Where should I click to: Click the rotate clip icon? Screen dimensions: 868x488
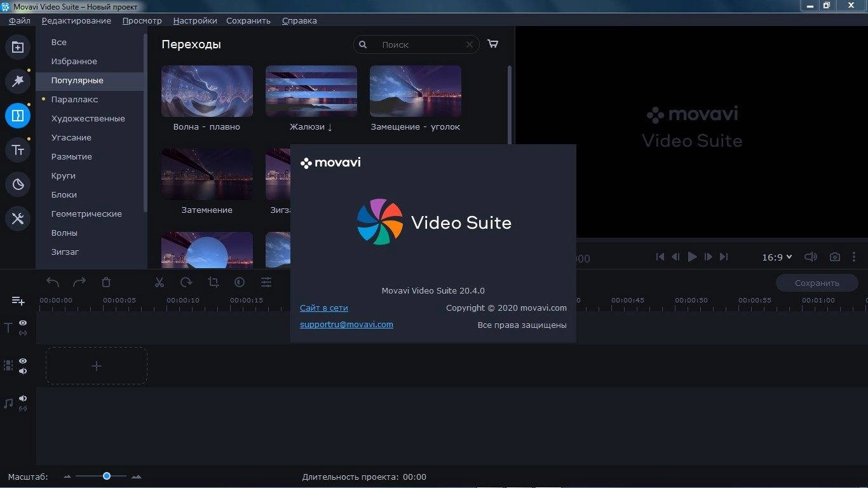tap(186, 282)
